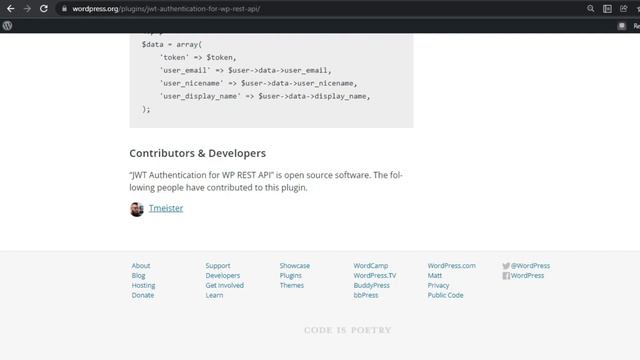640x360 pixels.
Task: Click the Donate footer link
Action: [143, 295]
